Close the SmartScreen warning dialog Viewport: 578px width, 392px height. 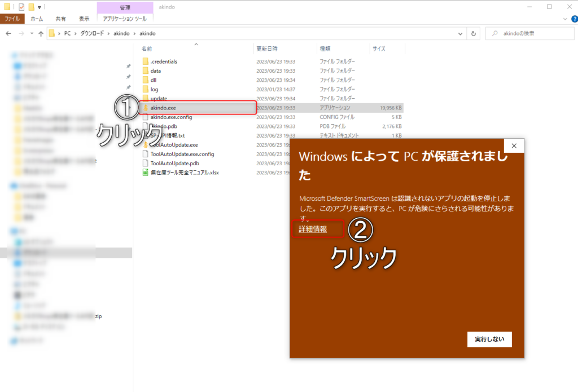514,146
